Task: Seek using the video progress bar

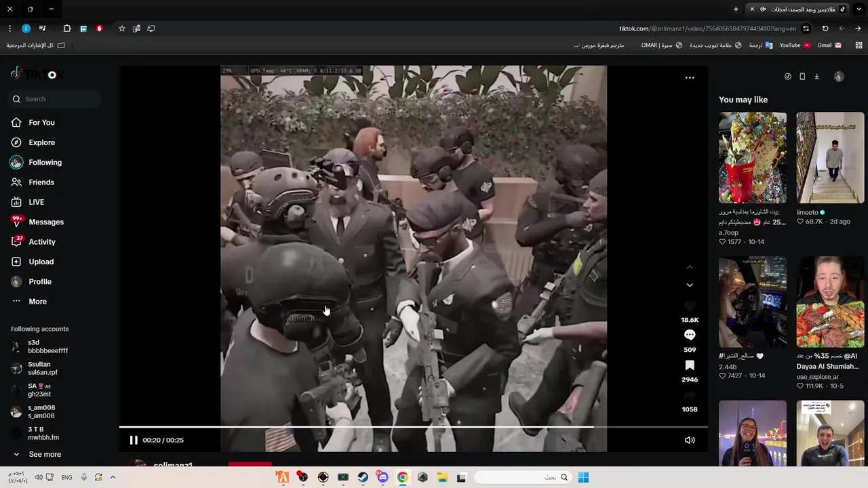Action: coord(414,427)
